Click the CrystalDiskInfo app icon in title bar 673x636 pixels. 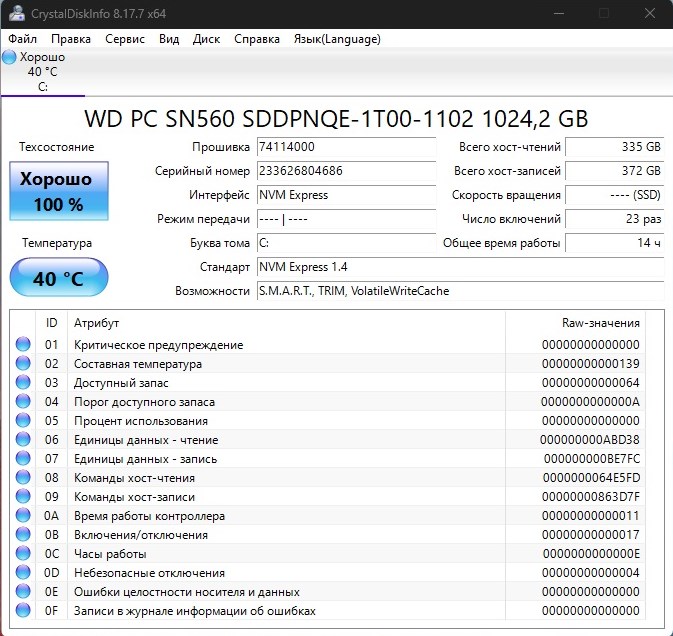[16, 13]
